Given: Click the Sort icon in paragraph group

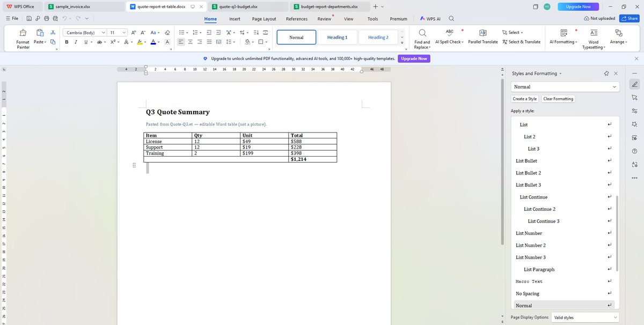Looking at the screenshot, I should 256,32.
